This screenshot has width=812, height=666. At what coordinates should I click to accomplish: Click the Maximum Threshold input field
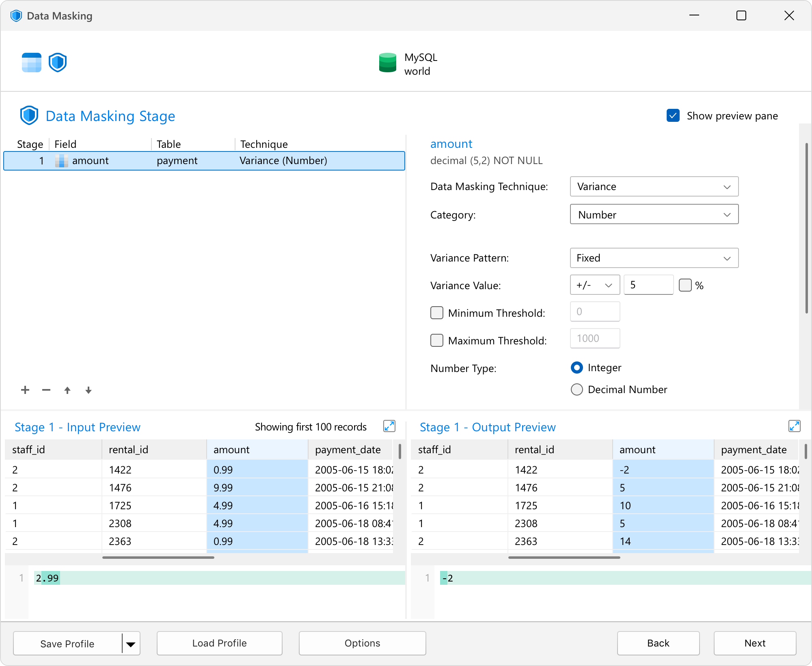point(595,338)
